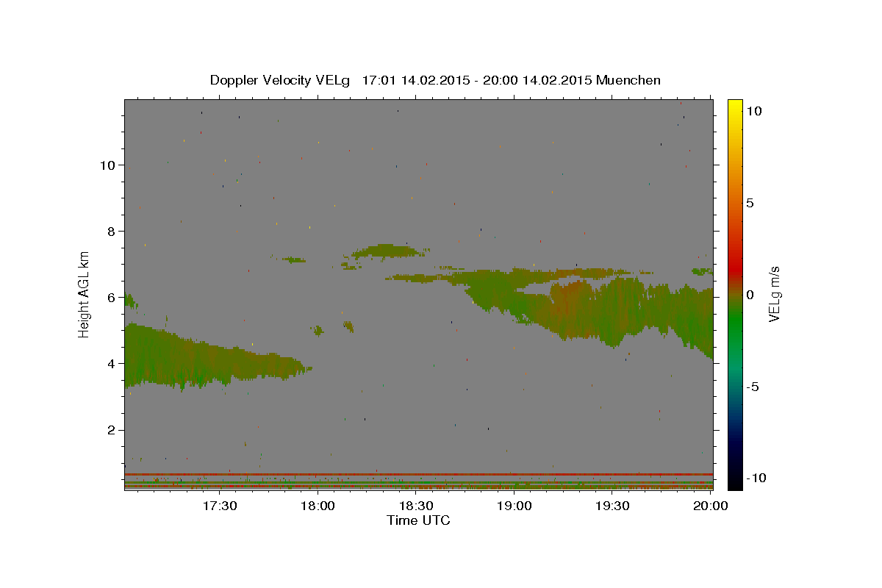Screen dimensions: 882x588
Task: Click the height tick label 6
Action: pyautogui.click(x=111, y=298)
